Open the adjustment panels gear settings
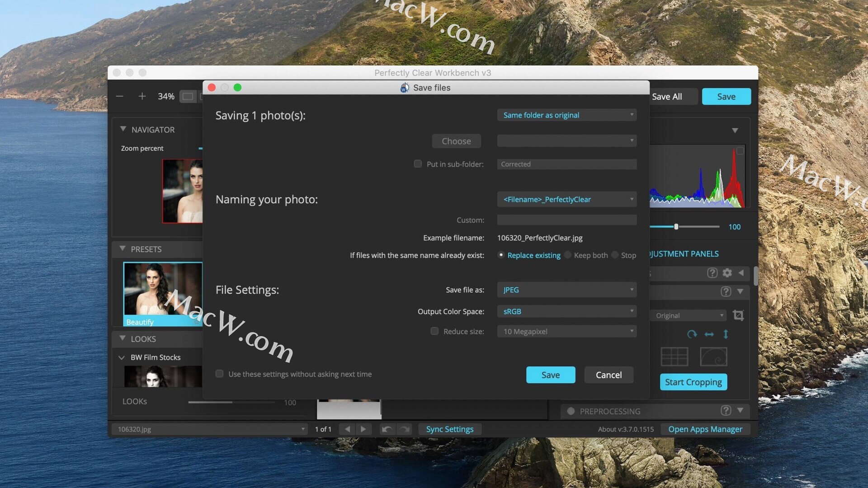The height and width of the screenshot is (488, 868). pyautogui.click(x=727, y=272)
